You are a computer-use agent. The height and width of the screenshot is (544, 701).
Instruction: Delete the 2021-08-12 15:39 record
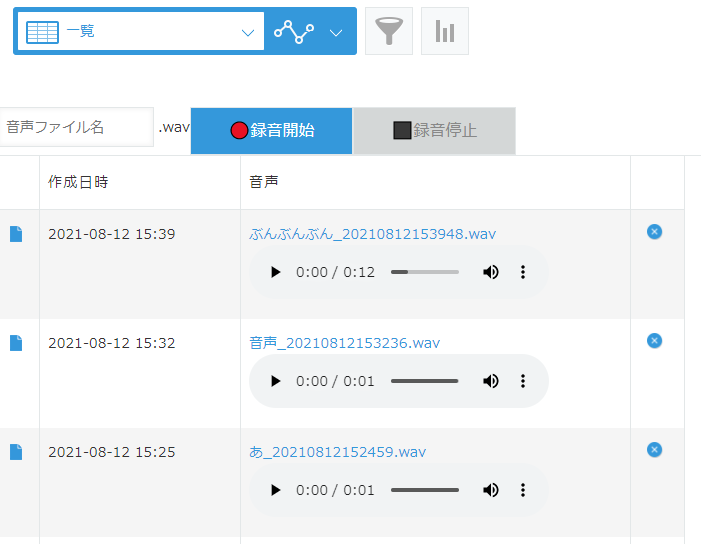655,232
